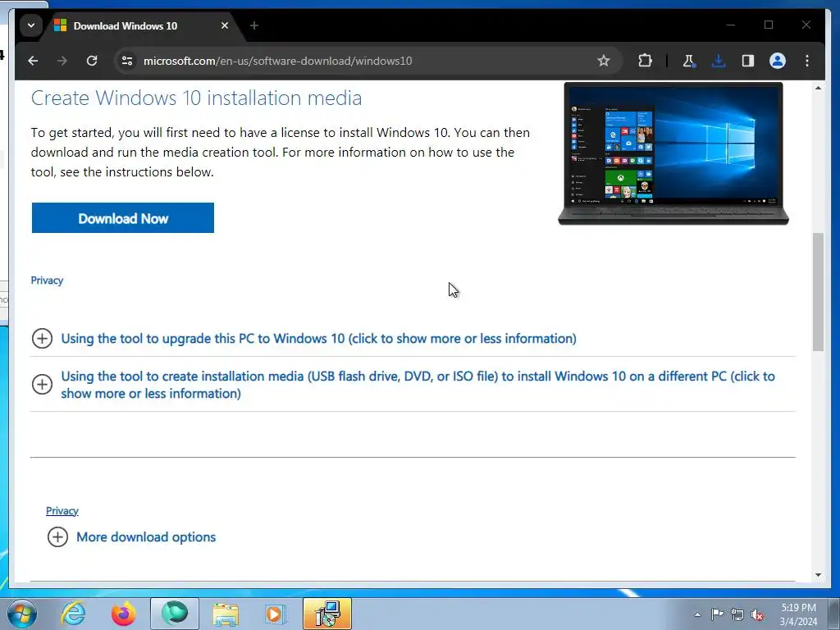Open the Chrome profile avatar
Image resolution: width=840 pixels, height=630 pixels.
click(778, 61)
